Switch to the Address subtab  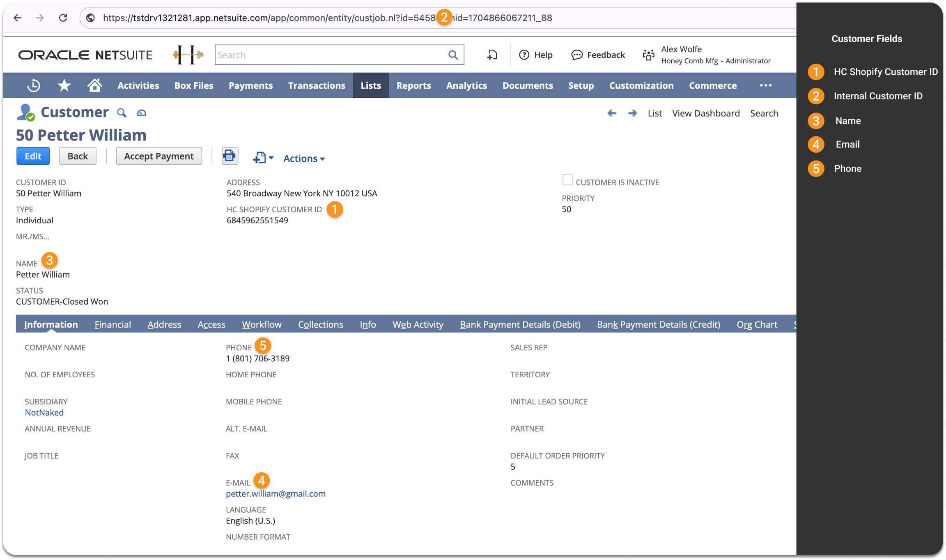164,324
